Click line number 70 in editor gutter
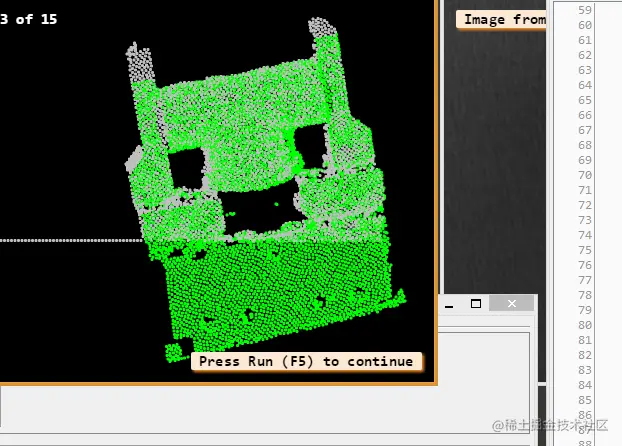 585,175
